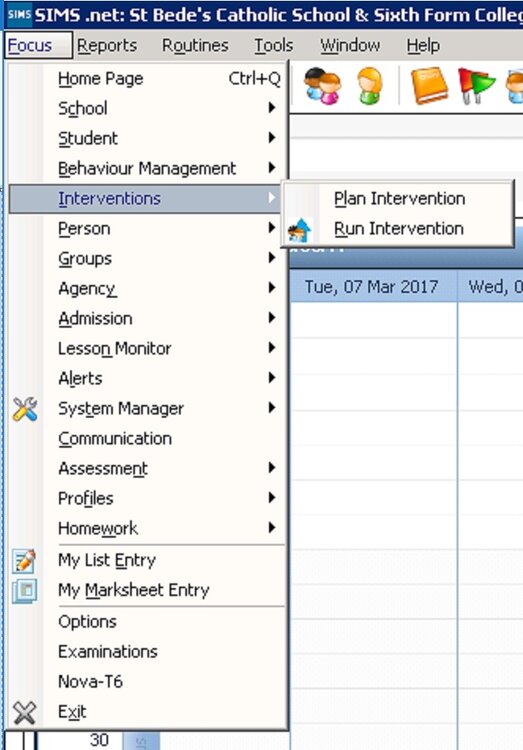Expand the School submenu arrow
The height and width of the screenshot is (750, 523).
(272, 108)
